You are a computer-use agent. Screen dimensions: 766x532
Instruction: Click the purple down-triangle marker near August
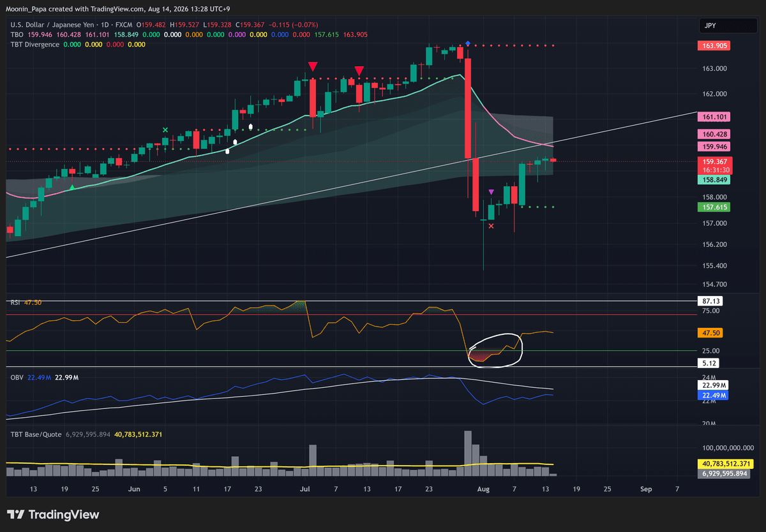(x=491, y=191)
